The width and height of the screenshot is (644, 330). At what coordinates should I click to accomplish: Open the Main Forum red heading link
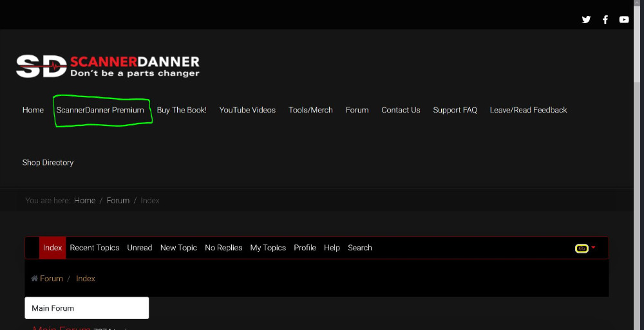62,328
